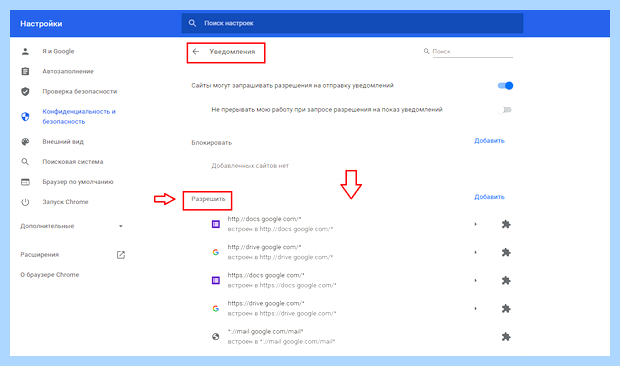Click the shield check icon for Проверка безопасности
The height and width of the screenshot is (366, 620).
[25, 92]
